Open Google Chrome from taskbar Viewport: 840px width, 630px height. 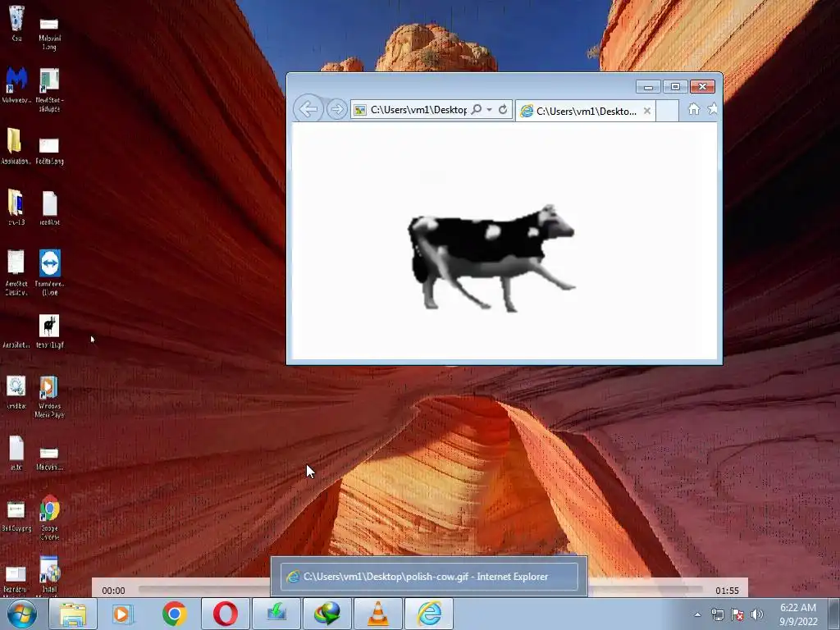tap(174, 614)
